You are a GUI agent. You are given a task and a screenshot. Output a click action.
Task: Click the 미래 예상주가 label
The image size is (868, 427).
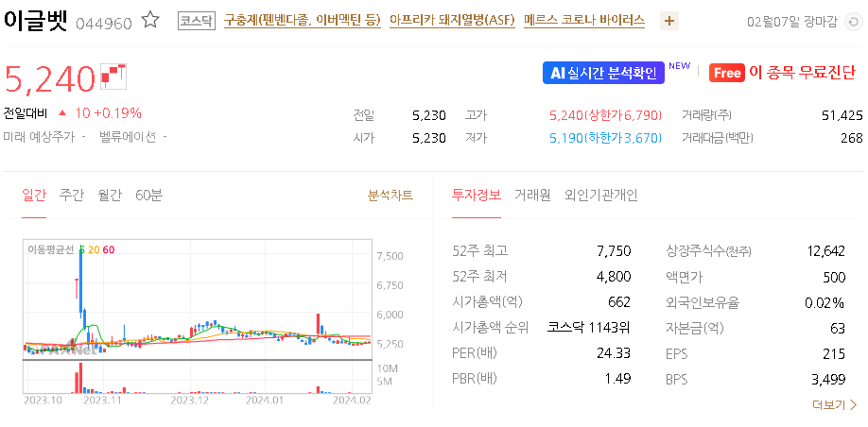(39, 137)
